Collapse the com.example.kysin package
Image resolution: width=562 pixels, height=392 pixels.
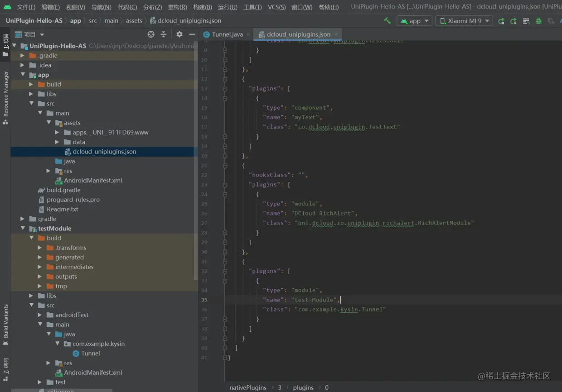click(x=57, y=344)
